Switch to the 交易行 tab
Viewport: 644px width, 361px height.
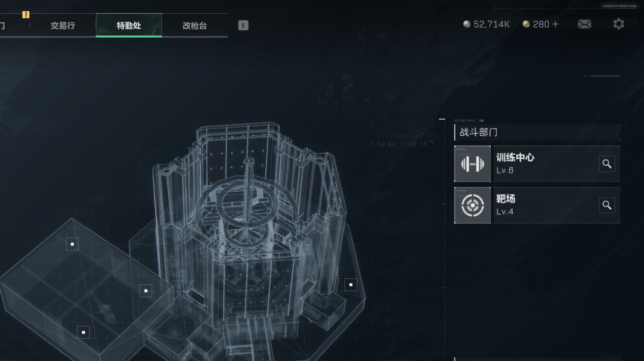63,26
